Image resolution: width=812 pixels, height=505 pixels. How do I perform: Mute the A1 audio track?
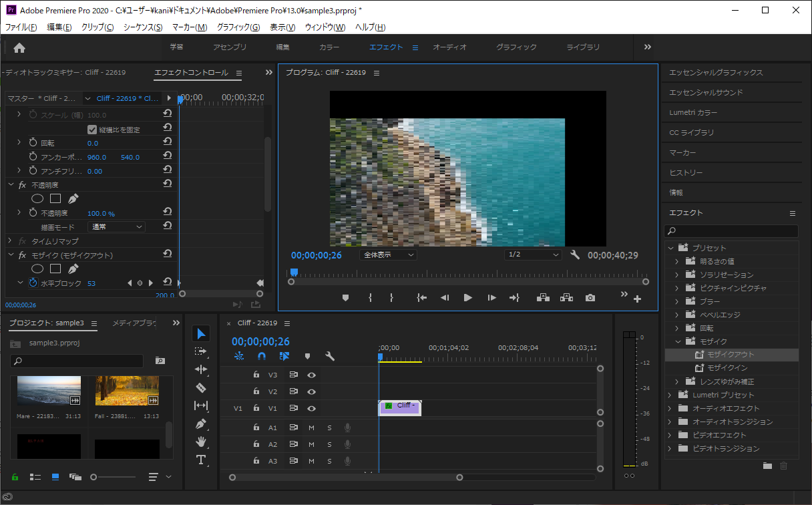point(311,427)
